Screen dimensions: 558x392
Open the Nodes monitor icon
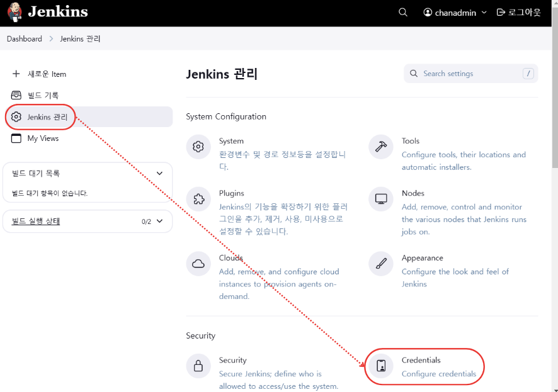click(381, 199)
